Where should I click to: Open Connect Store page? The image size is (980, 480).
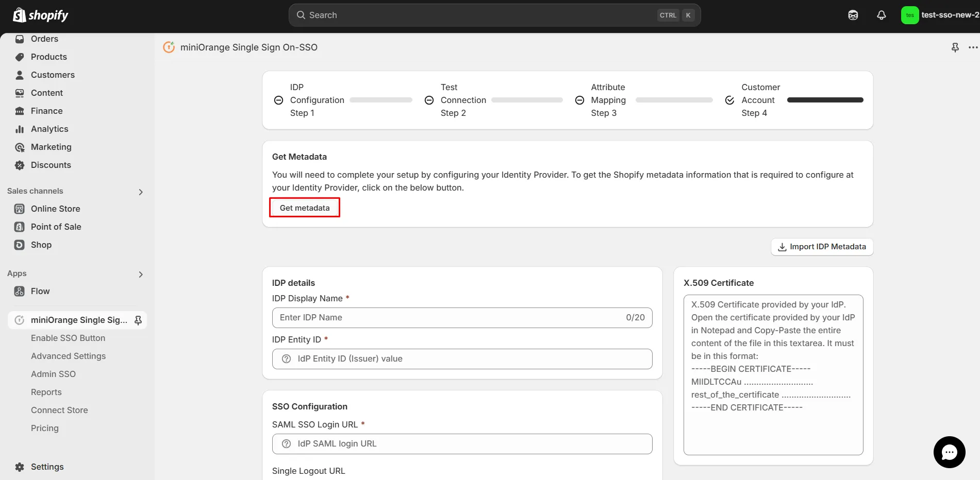[x=59, y=410]
